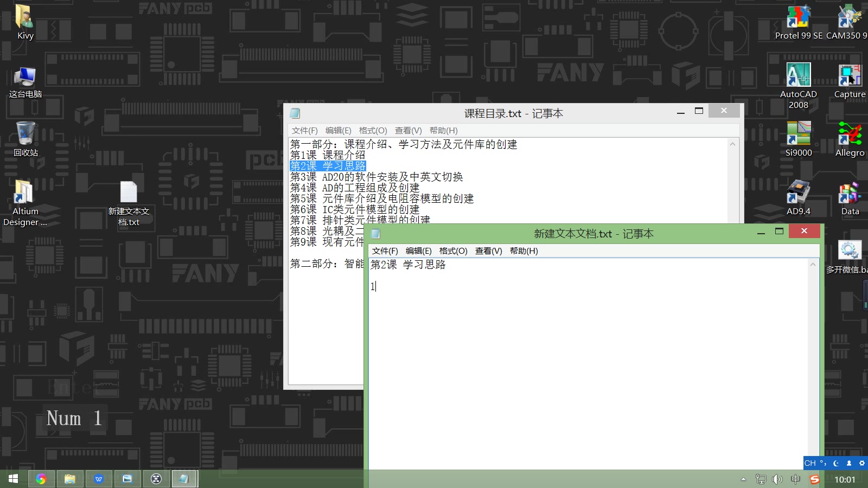Toggle the moon icon on input bar
The image size is (868, 488).
[836, 463]
